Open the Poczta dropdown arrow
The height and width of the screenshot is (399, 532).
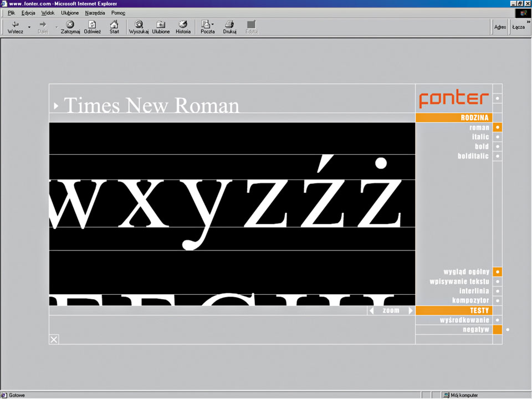pyautogui.click(x=213, y=24)
